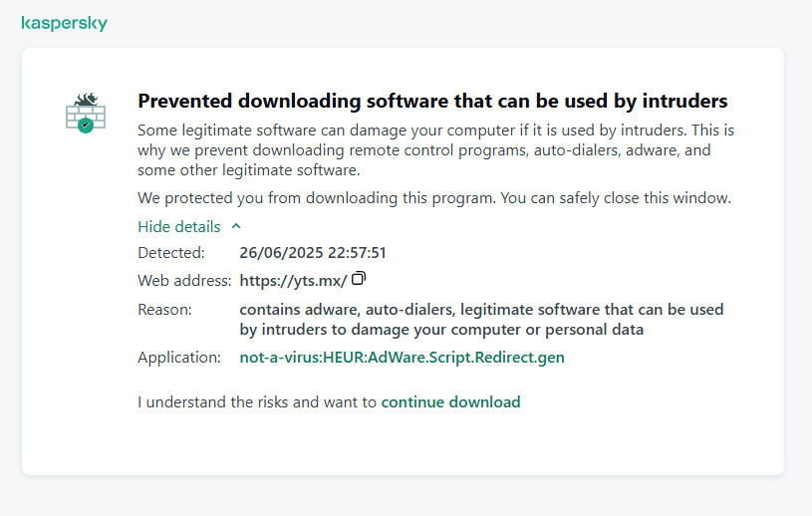Click continue download link
Screen dimensions: 812x516
pyautogui.click(x=450, y=402)
